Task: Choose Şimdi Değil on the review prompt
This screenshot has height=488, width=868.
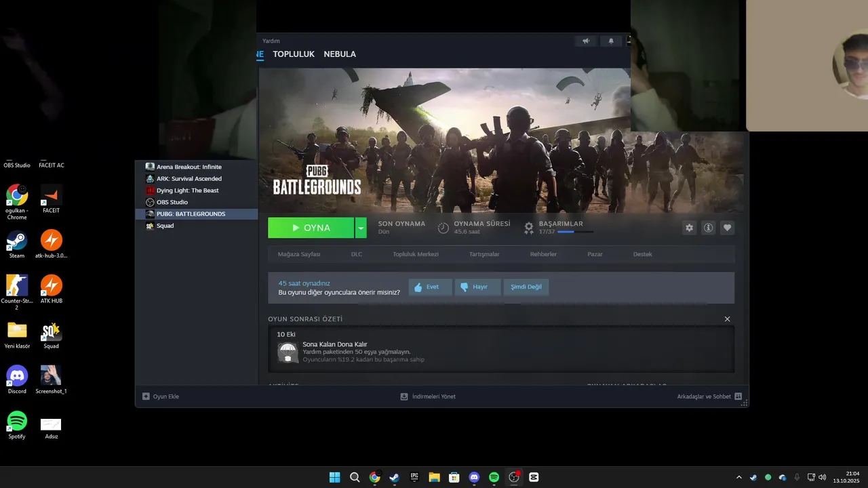Action: (x=526, y=287)
